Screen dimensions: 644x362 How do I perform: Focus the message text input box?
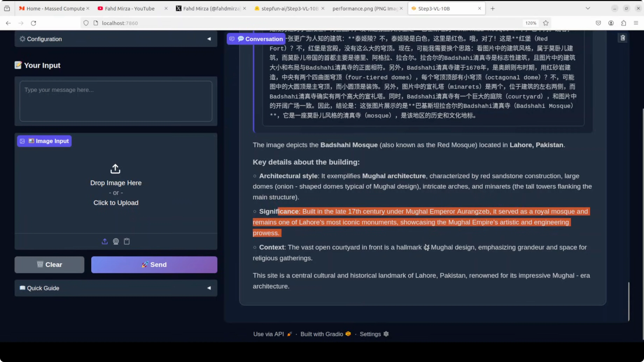(116, 101)
